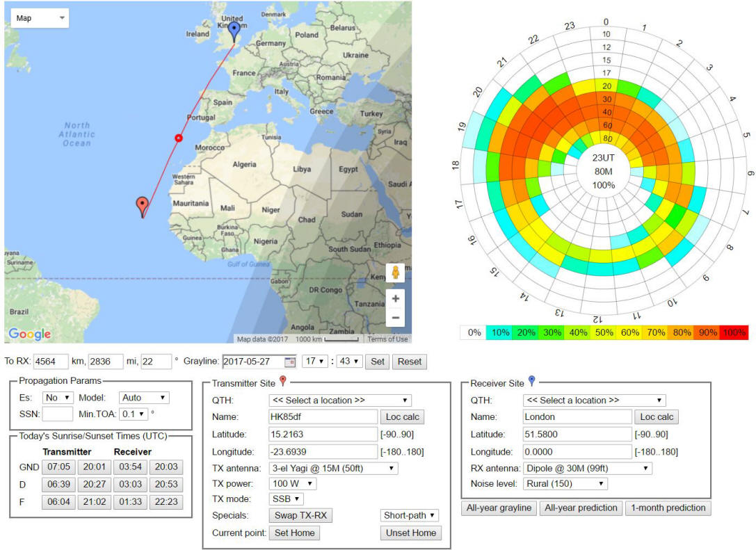The image size is (756, 550).
Task: Zoom out the map with minus button
Action: 395,318
